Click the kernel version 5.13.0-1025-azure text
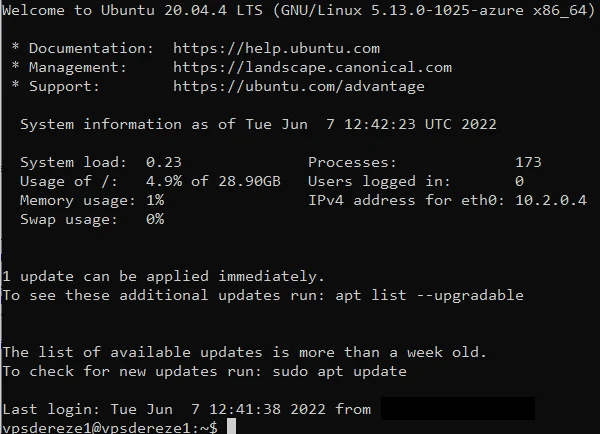Image resolution: width=600 pixels, height=434 pixels. [447, 10]
